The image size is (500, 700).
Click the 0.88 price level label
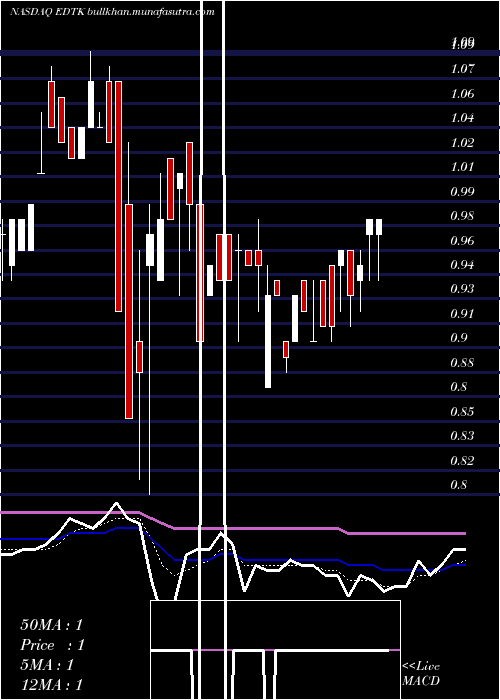tap(462, 362)
